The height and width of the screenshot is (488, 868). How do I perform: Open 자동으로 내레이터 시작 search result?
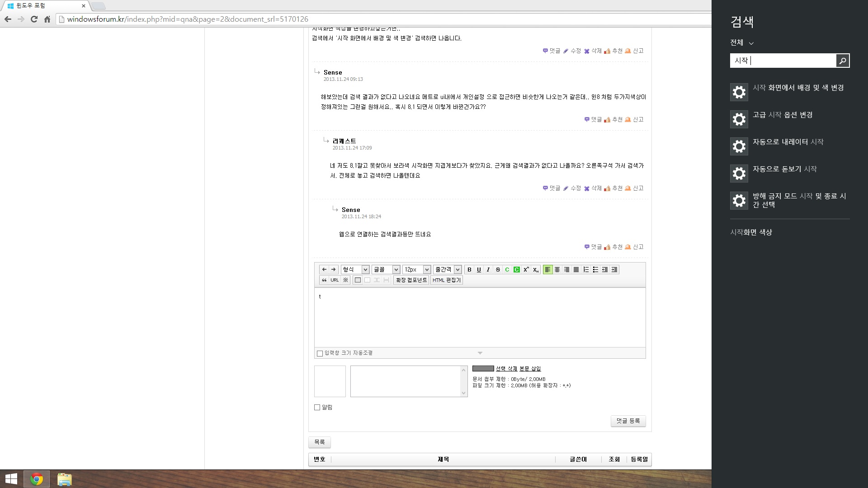point(790,146)
